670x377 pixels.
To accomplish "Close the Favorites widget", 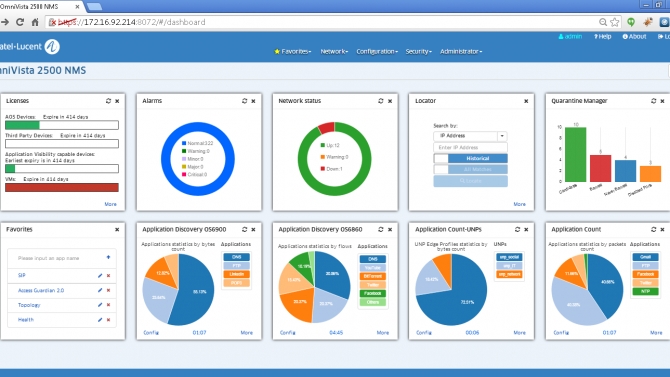I will 117,230.
